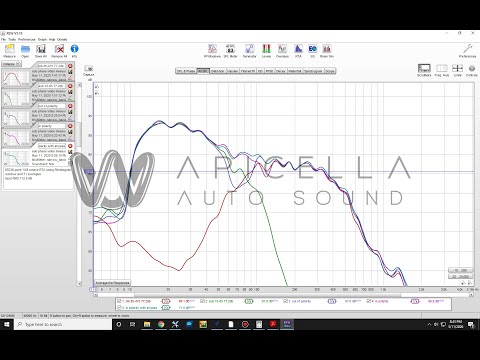Image resolution: width=480 pixels, height=360 pixels.
Task: Click the taskbar search box
Action: 63,324
